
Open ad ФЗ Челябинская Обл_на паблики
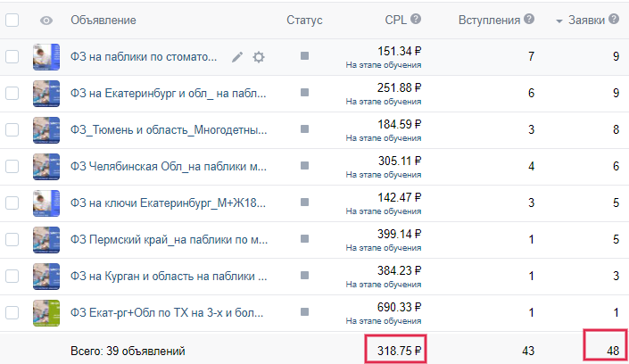pyautogui.click(x=169, y=167)
